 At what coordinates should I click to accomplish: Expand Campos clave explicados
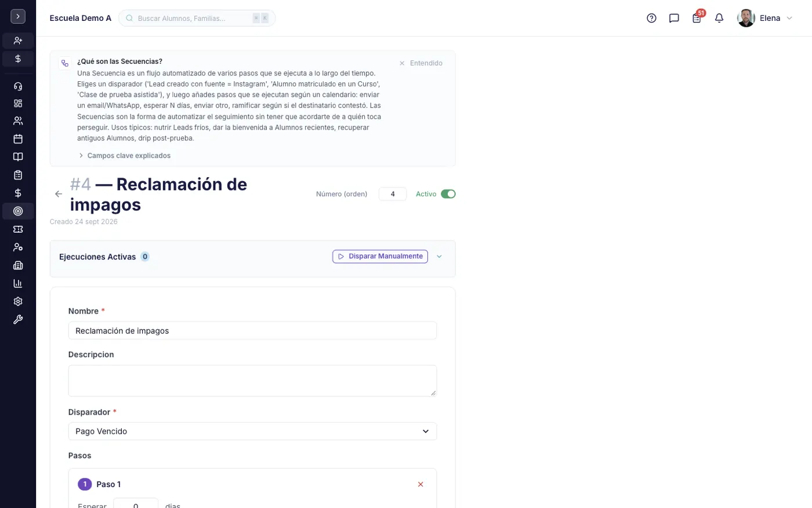point(124,156)
